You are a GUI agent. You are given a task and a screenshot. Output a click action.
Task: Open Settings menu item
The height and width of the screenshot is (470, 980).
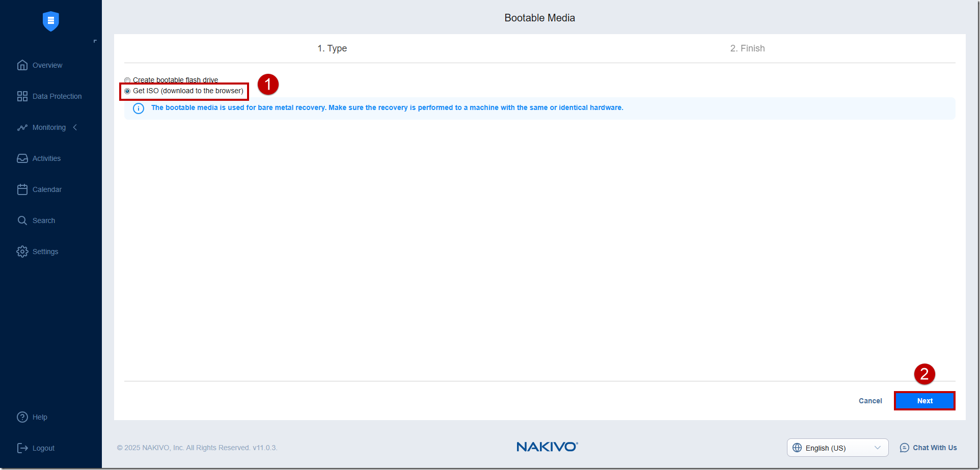45,252
